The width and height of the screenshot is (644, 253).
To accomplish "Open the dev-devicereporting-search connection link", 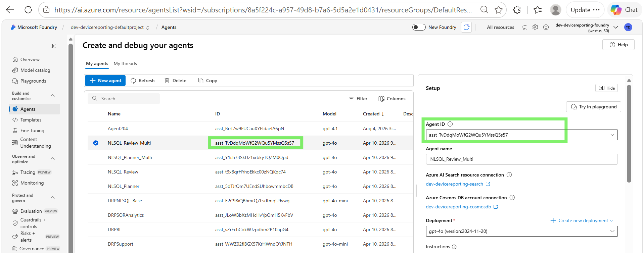I will point(458,184).
